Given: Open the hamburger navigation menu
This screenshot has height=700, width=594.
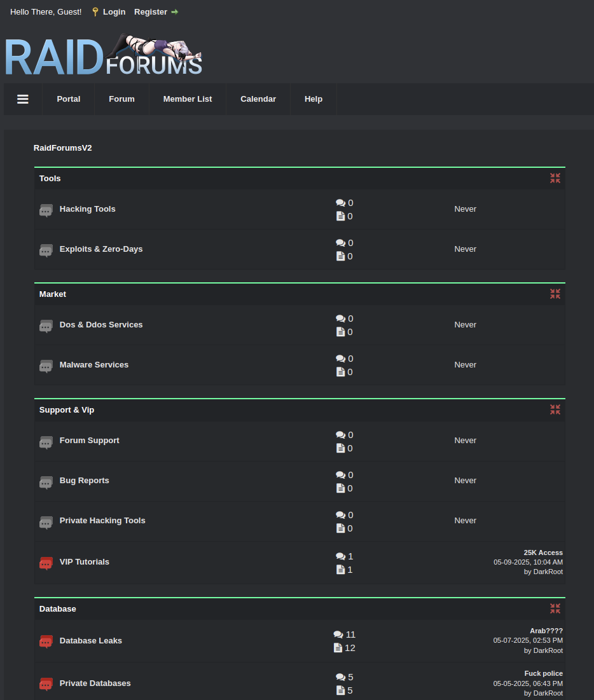Looking at the screenshot, I should tap(23, 99).
